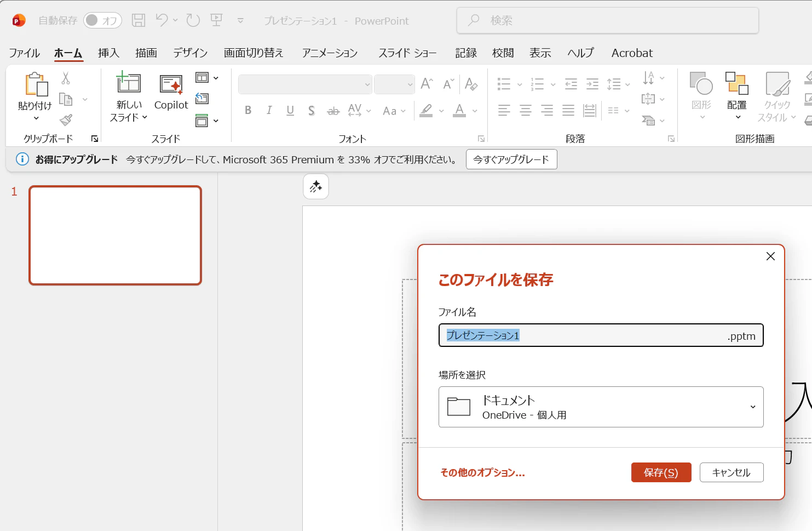This screenshot has height=531, width=812.
Task: Toggle Underline formatting
Action: tap(290, 111)
